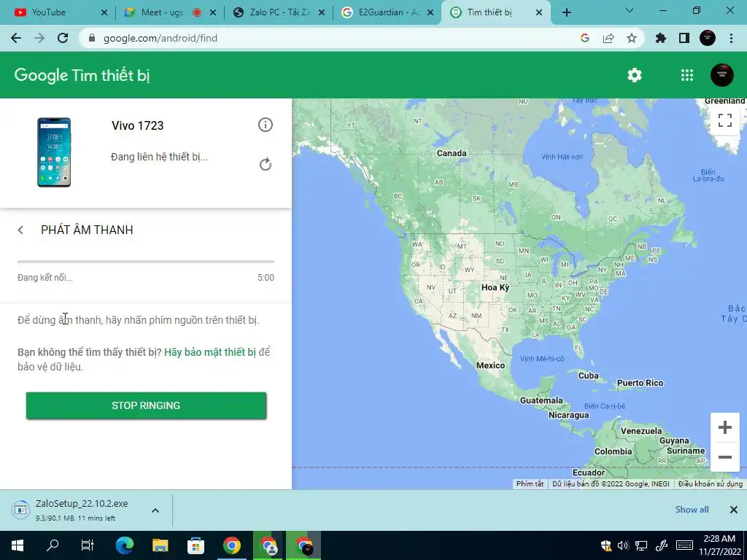This screenshot has width=747, height=560.
Task: Click the Canada label on map
Action: (452, 153)
